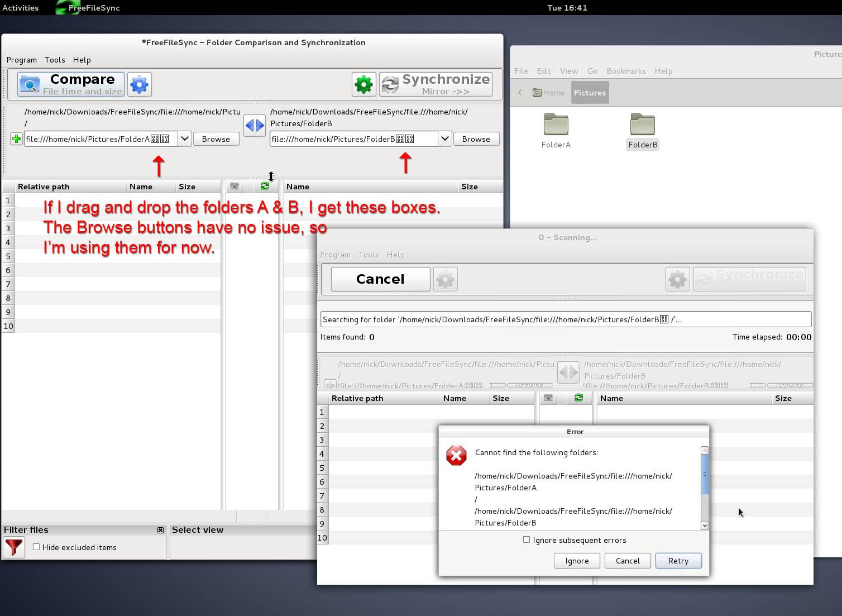Viewport: 842px width, 616px height.
Task: Click Error dialog scrollbar thumb
Action: click(705, 474)
